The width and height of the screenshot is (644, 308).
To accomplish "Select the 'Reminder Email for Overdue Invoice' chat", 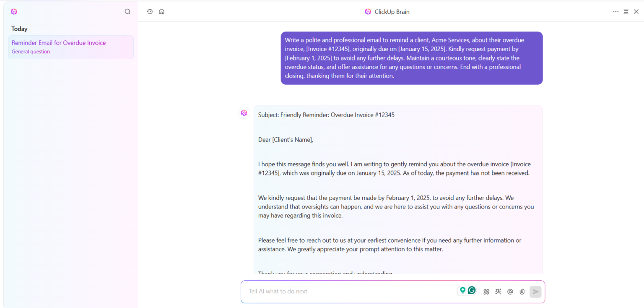I will [x=59, y=42].
